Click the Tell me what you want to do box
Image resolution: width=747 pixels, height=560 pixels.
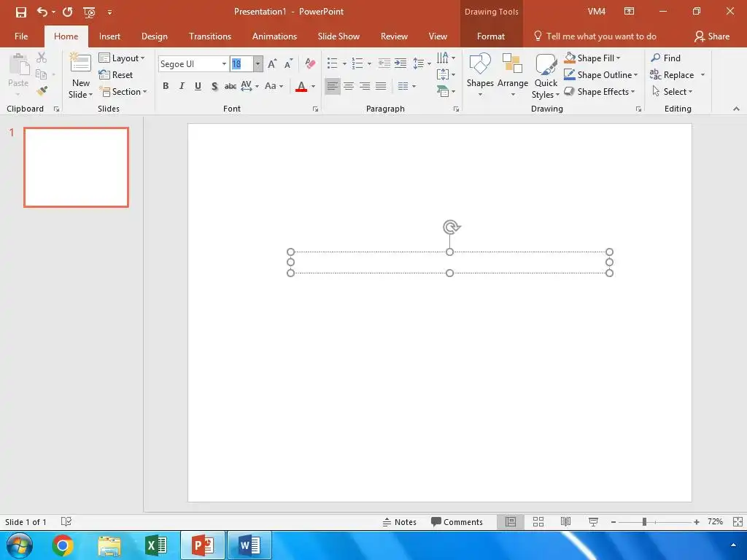tap(595, 36)
